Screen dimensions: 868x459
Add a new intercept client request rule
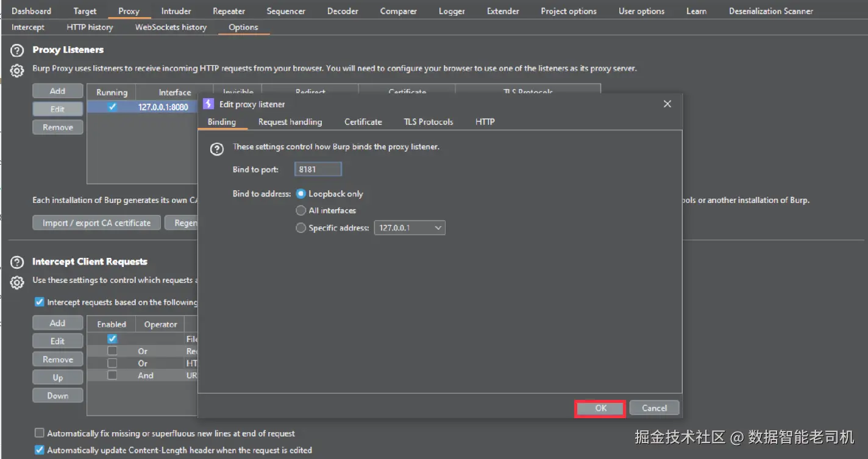[58, 323]
